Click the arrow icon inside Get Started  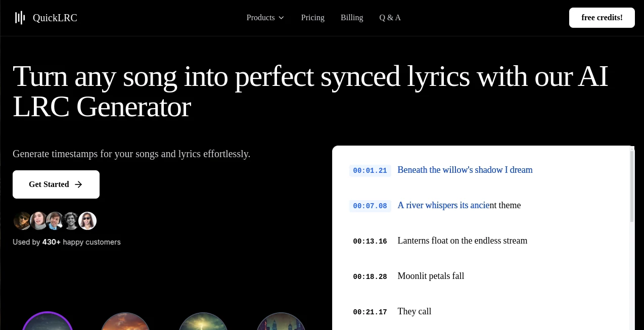pyautogui.click(x=78, y=184)
